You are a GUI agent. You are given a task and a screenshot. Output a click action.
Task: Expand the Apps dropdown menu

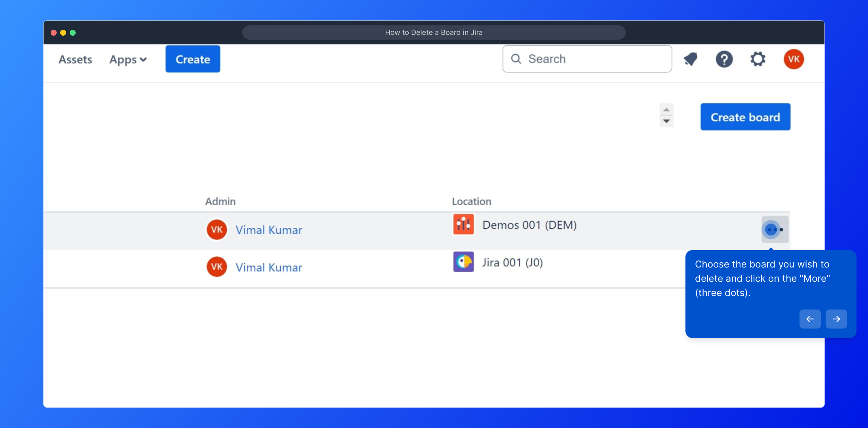[128, 59]
